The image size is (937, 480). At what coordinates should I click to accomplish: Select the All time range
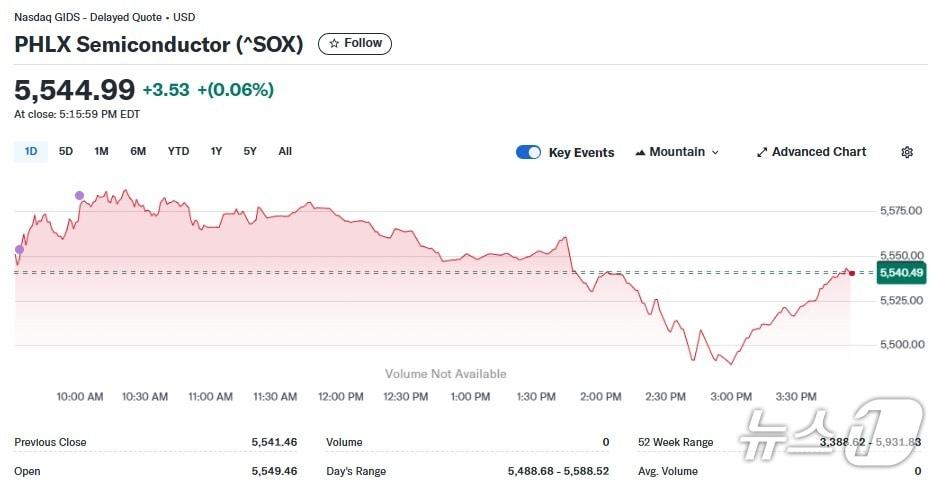[x=285, y=151]
